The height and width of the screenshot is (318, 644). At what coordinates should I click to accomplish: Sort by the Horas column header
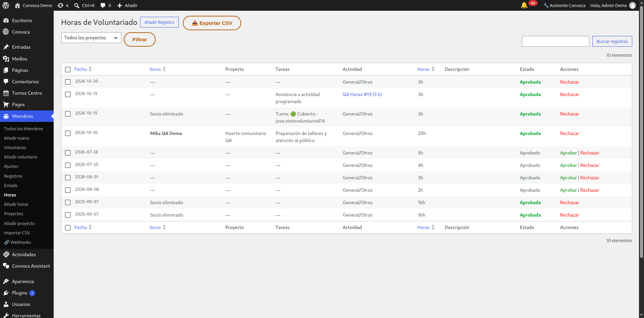click(426, 69)
